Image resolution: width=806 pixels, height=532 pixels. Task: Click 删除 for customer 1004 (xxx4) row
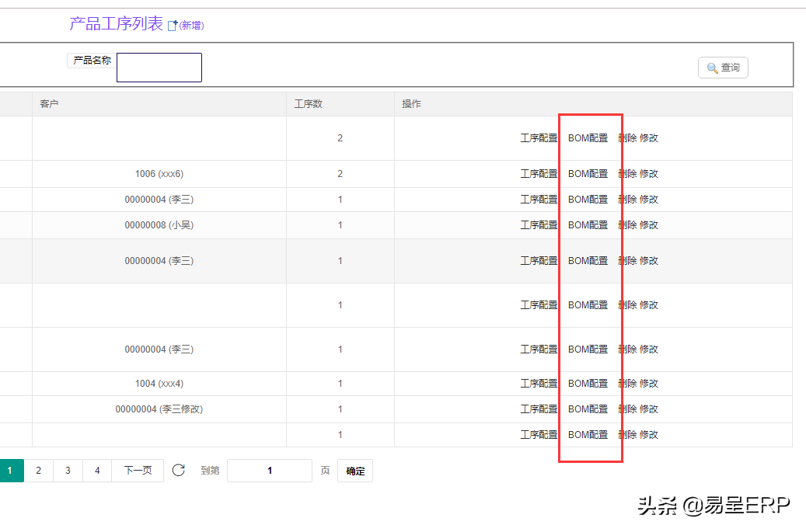(x=627, y=384)
